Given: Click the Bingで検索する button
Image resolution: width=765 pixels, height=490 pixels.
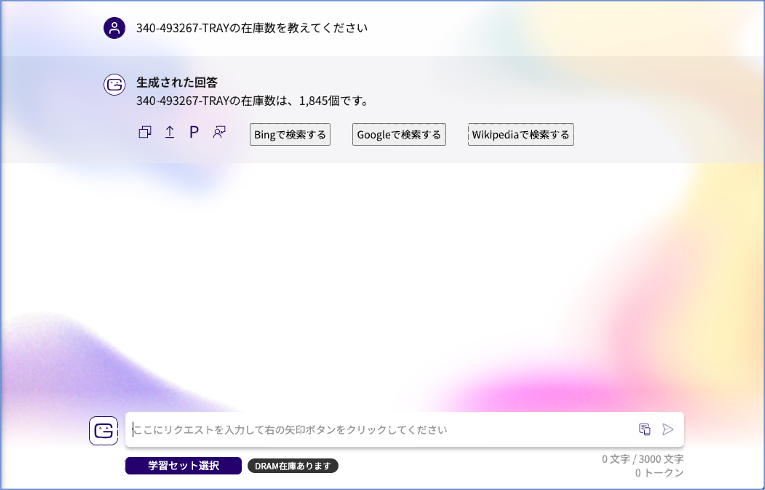Looking at the screenshot, I should [290, 135].
